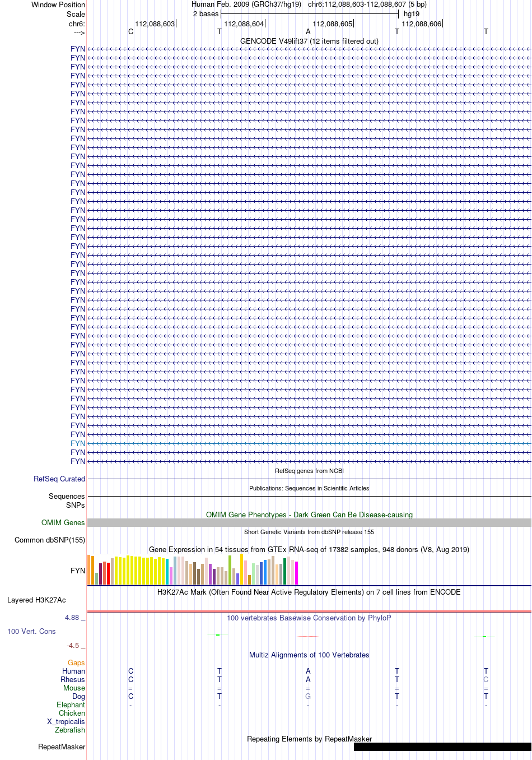Screen dimensions: 532x760
Task: Click the A base in the Human row
Action: [x=308, y=671]
